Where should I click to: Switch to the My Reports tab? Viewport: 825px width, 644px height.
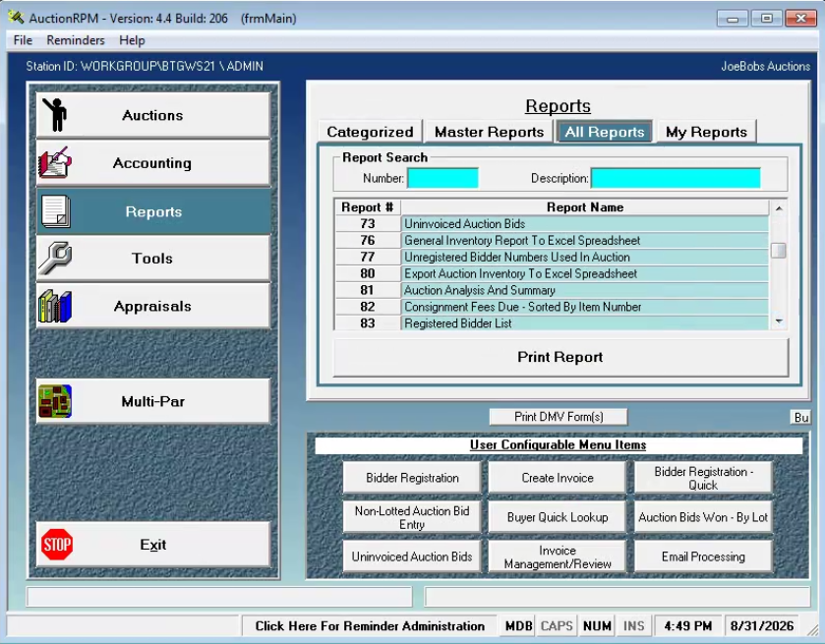coord(706,132)
